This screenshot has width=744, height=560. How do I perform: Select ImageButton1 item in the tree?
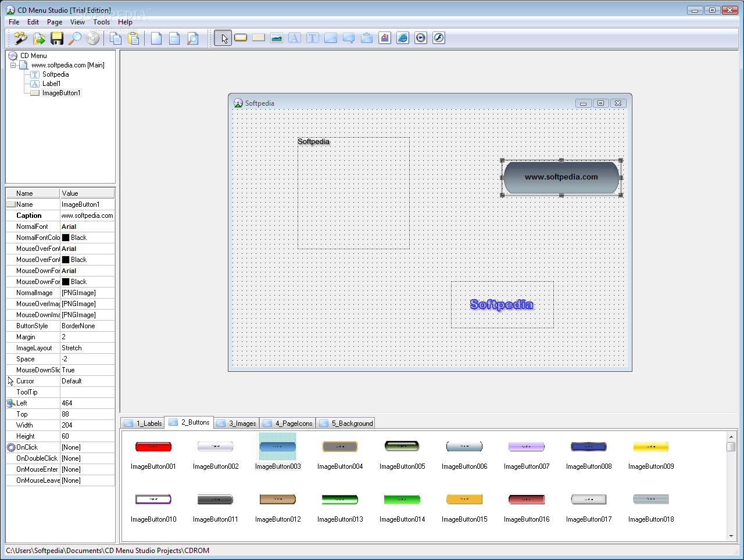click(61, 93)
